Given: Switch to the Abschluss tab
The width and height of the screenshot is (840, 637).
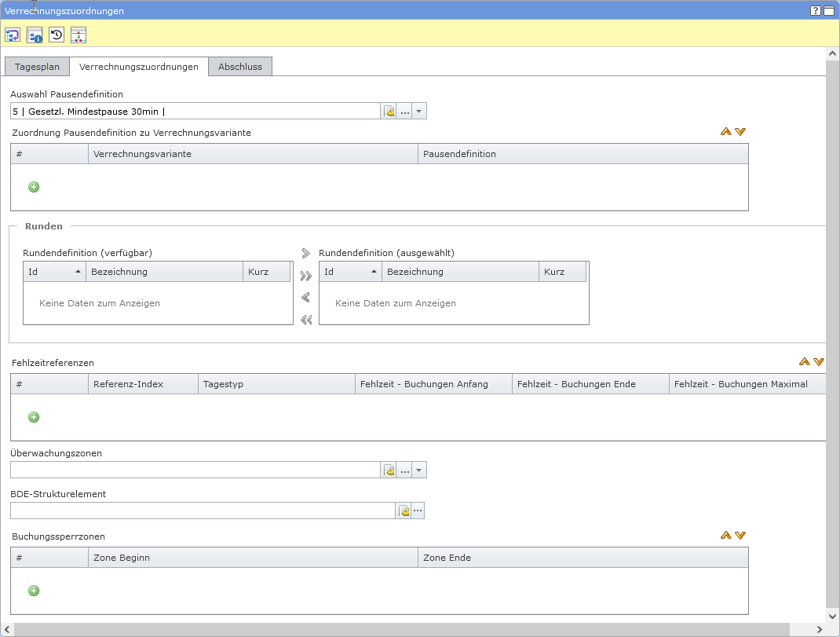Looking at the screenshot, I should click(240, 67).
